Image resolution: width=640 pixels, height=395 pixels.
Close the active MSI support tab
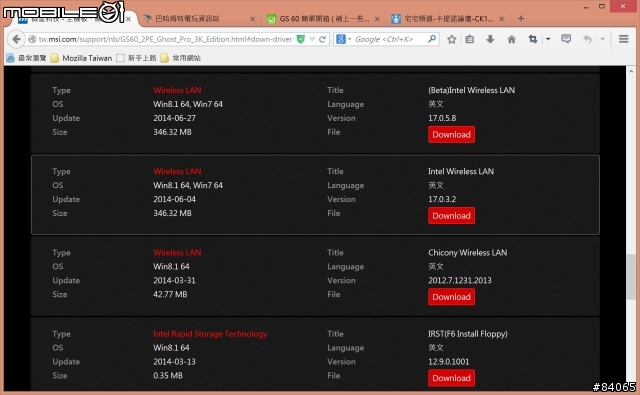[x=129, y=19]
